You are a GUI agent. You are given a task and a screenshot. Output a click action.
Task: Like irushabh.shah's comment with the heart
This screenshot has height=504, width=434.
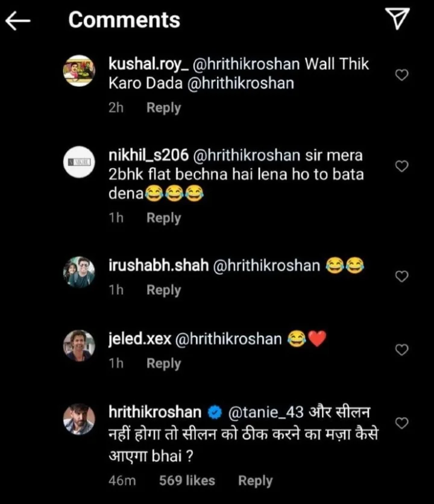[x=403, y=276]
